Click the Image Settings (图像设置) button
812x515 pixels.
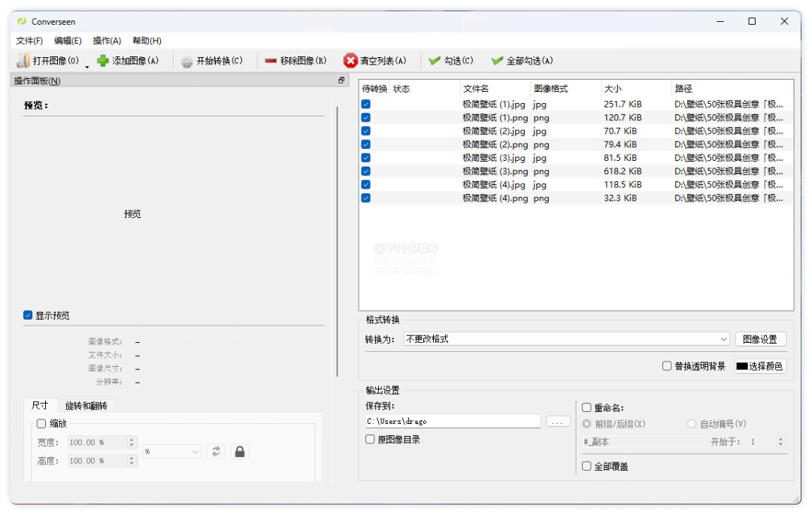coord(760,339)
